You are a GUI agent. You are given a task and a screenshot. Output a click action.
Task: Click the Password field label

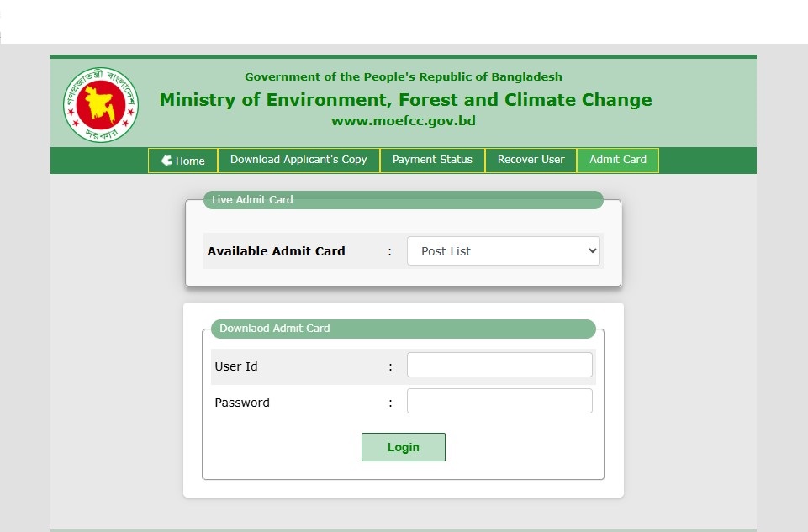click(242, 403)
